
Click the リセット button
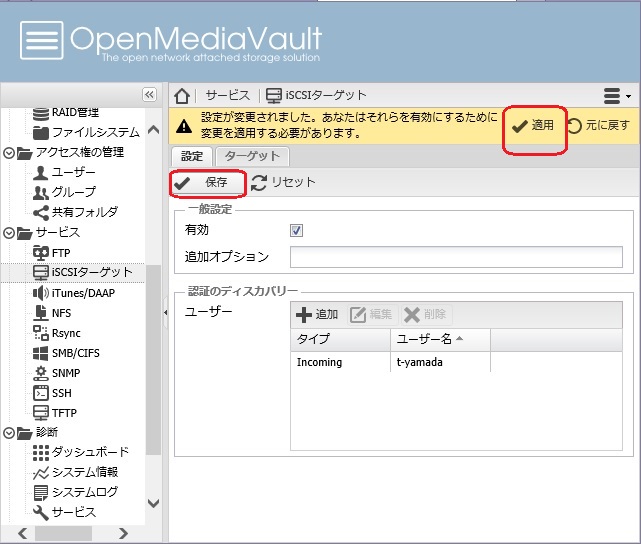[283, 182]
